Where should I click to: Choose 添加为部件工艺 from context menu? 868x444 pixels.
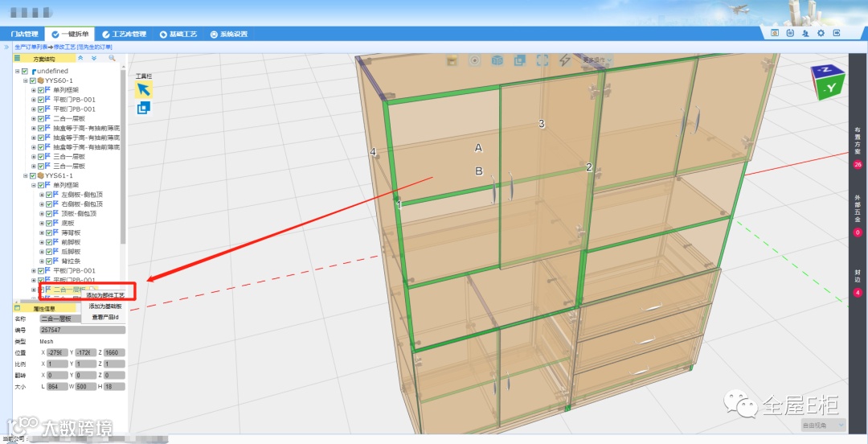104,295
